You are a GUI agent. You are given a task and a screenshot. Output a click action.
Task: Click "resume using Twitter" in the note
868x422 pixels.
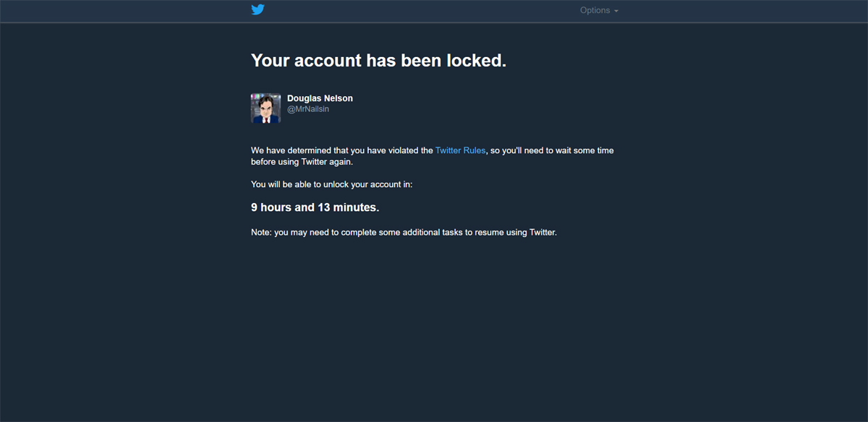click(x=515, y=233)
